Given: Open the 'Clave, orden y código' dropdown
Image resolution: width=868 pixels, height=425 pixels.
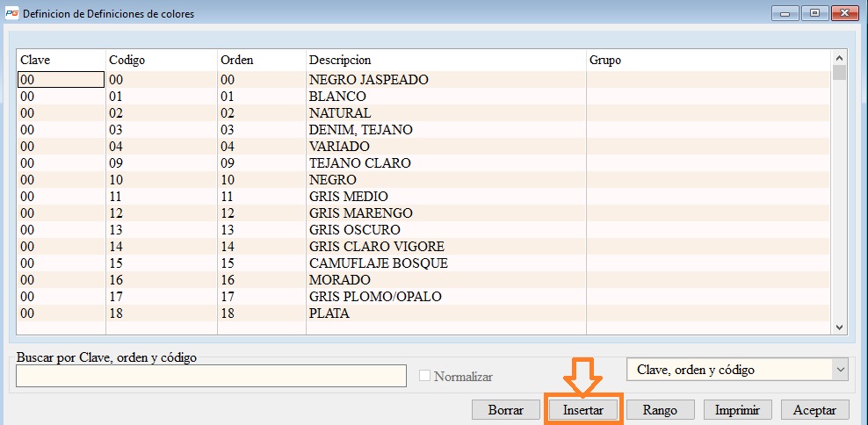Looking at the screenshot, I should click(x=737, y=370).
